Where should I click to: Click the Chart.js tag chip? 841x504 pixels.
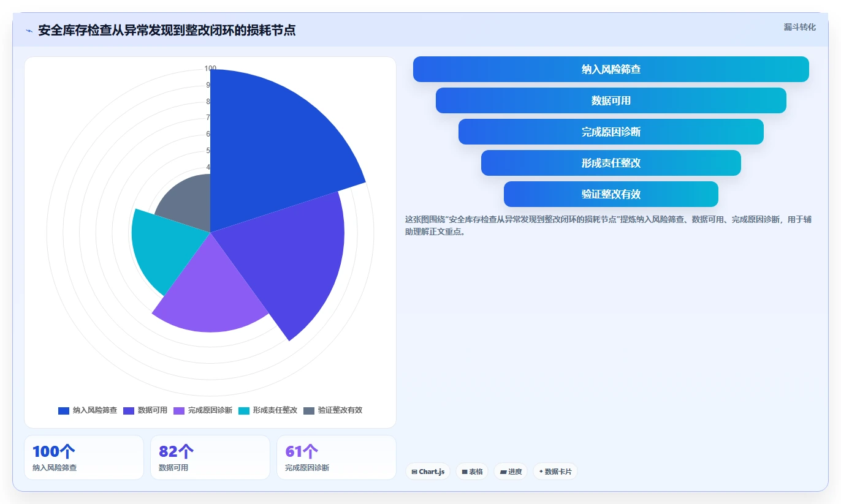(428, 472)
